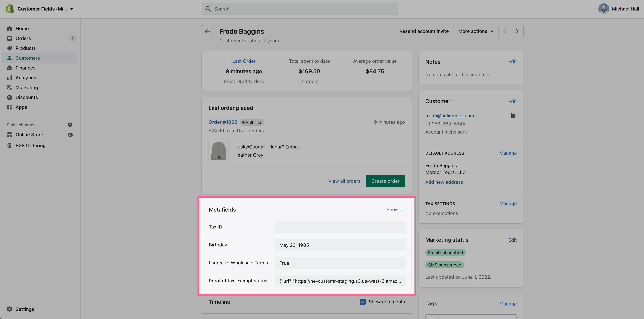The width and height of the screenshot is (644, 319).
Task: Click the search magnifier icon
Action: (208, 9)
